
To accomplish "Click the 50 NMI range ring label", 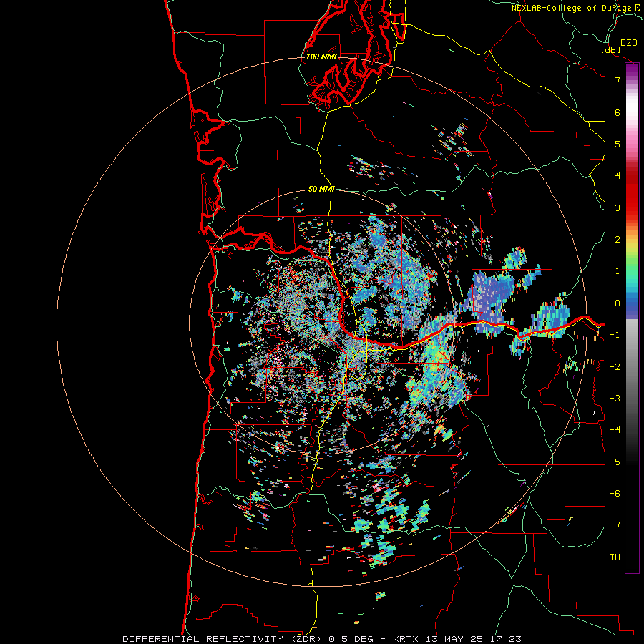I will pyautogui.click(x=321, y=189).
